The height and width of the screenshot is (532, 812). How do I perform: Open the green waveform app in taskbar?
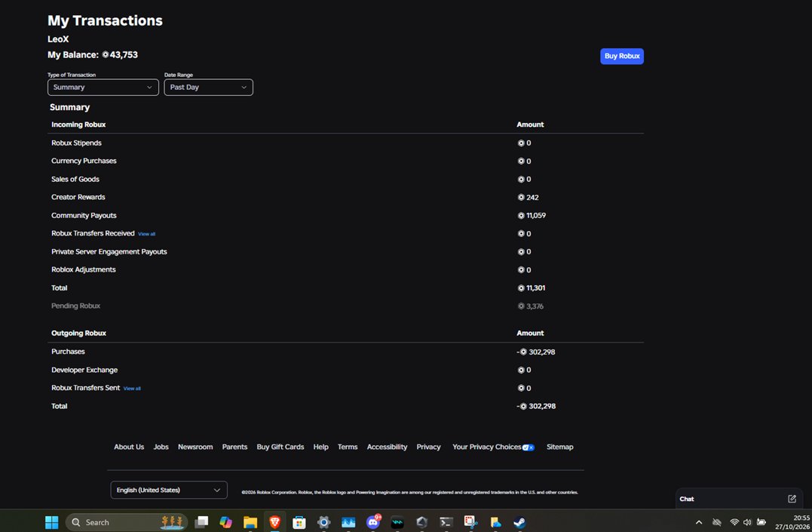coord(397,522)
